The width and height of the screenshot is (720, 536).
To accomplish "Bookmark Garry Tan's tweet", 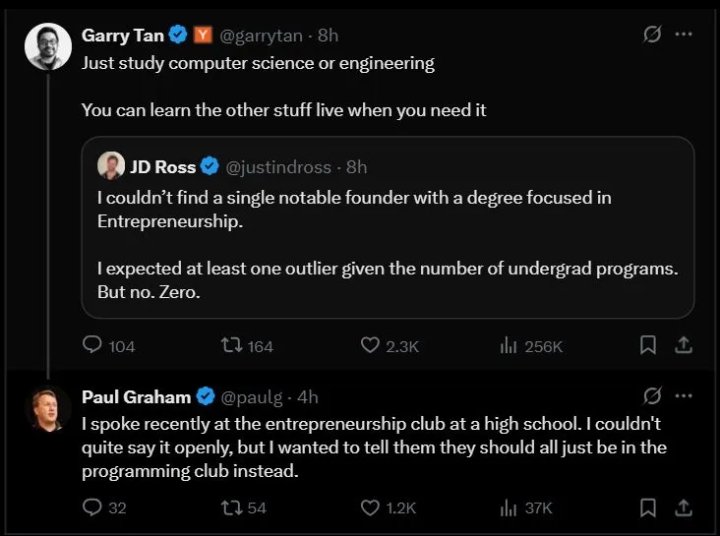I will click(x=648, y=345).
